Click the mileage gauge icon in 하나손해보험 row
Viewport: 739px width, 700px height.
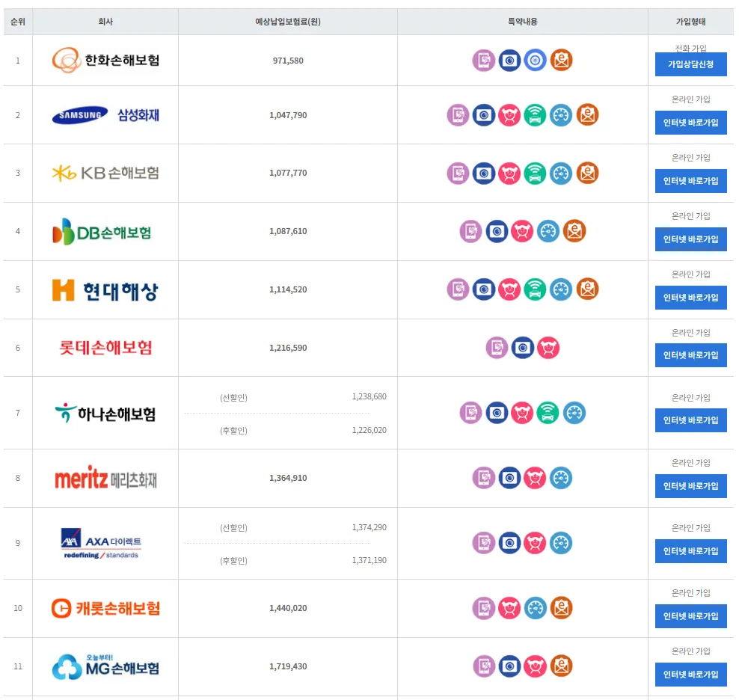tap(574, 413)
